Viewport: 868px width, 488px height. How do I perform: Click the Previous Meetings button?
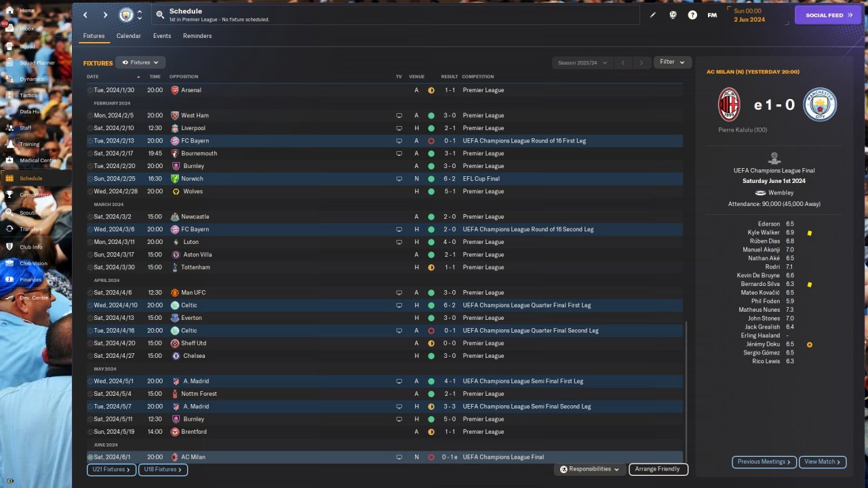(x=764, y=462)
